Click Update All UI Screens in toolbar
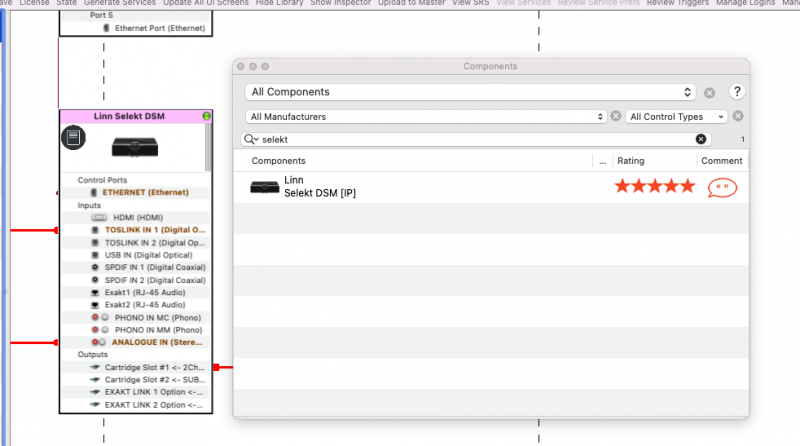 (206, 3)
